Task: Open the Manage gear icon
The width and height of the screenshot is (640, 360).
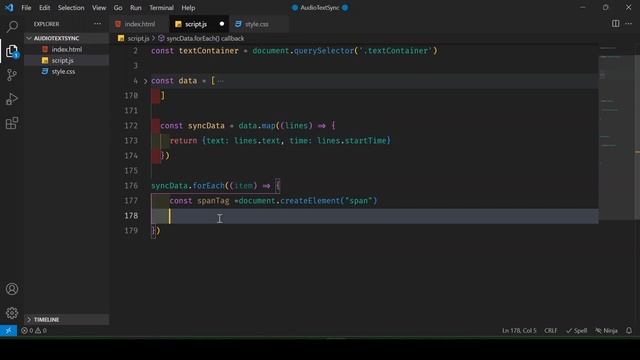Action: [12, 313]
